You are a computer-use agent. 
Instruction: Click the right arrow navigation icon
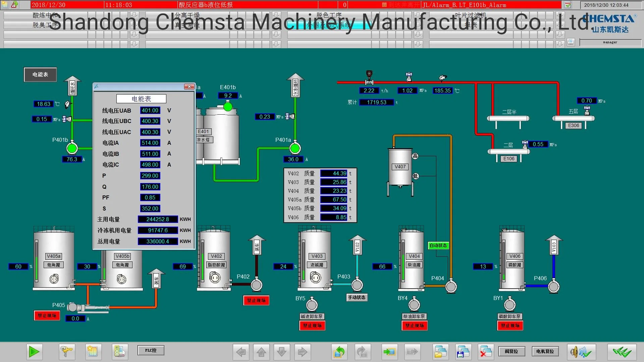point(303,352)
